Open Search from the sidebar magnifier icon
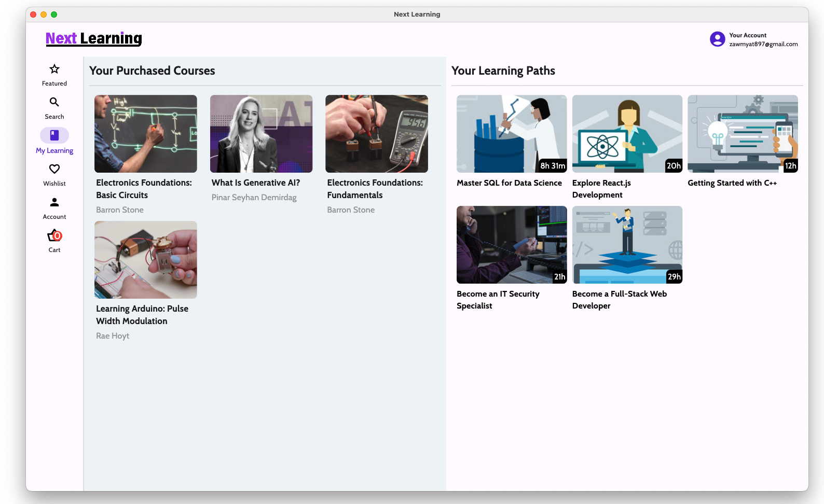 [x=54, y=102]
